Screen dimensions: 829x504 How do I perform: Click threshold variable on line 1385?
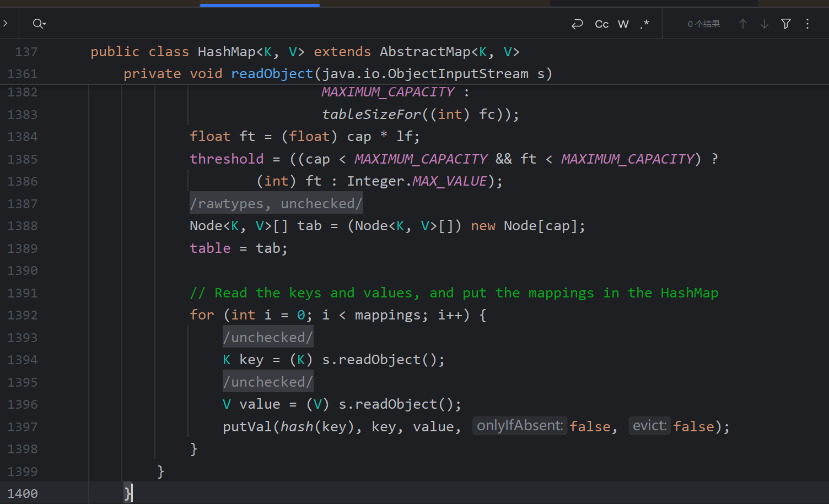(227, 159)
